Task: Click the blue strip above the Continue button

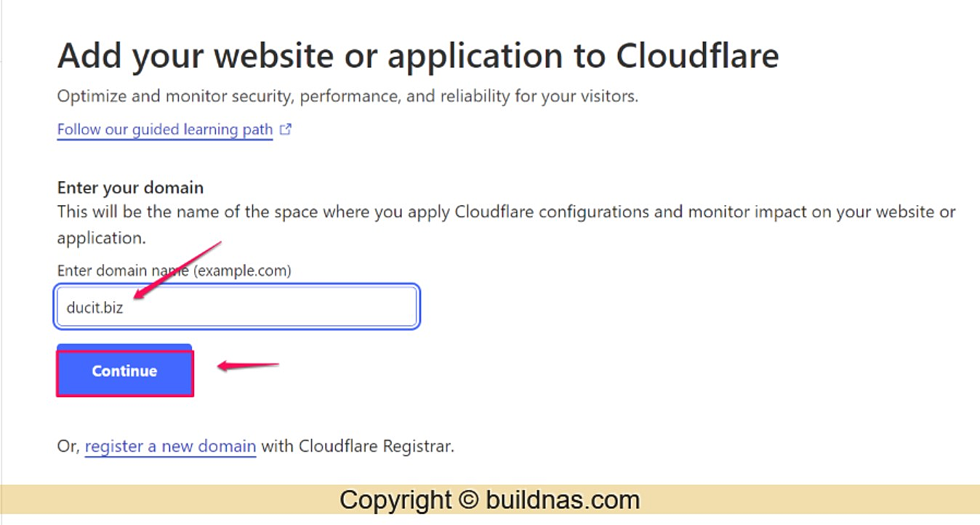Action: (124, 347)
